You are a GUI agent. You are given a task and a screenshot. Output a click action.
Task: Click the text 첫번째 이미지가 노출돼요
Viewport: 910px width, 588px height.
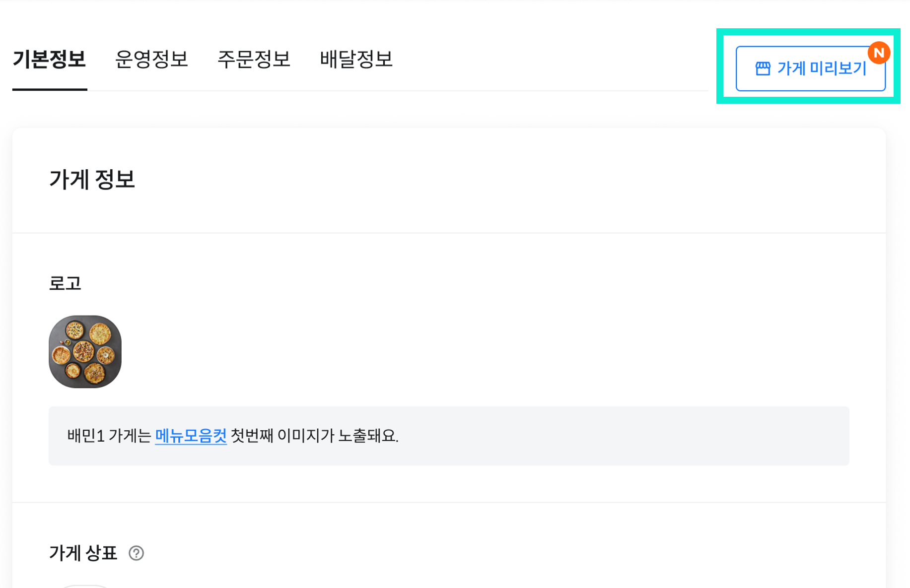(x=315, y=436)
